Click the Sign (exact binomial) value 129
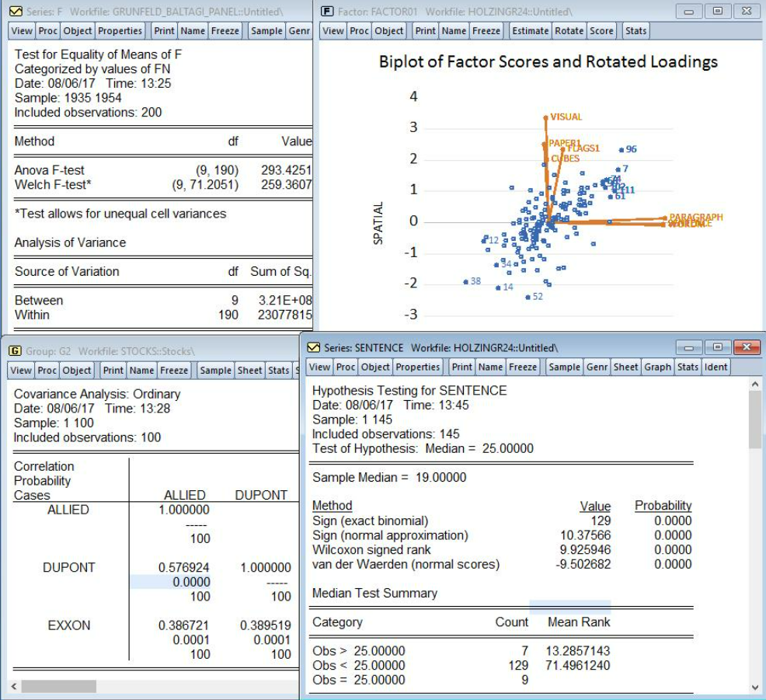The image size is (766, 700). tap(601, 521)
